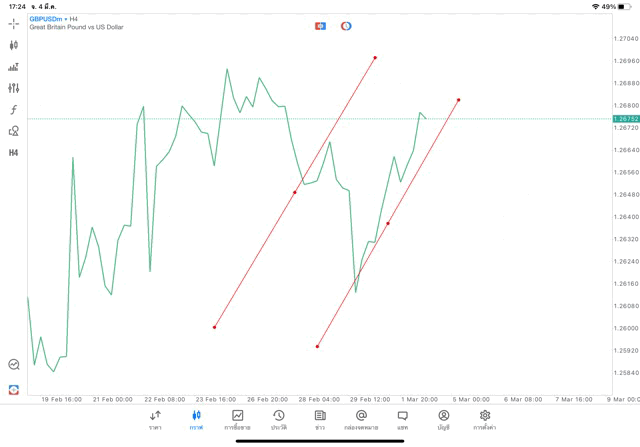The image size is (640, 447).
Task: Change the H4 timeframe in sidebar
Action: point(14,153)
